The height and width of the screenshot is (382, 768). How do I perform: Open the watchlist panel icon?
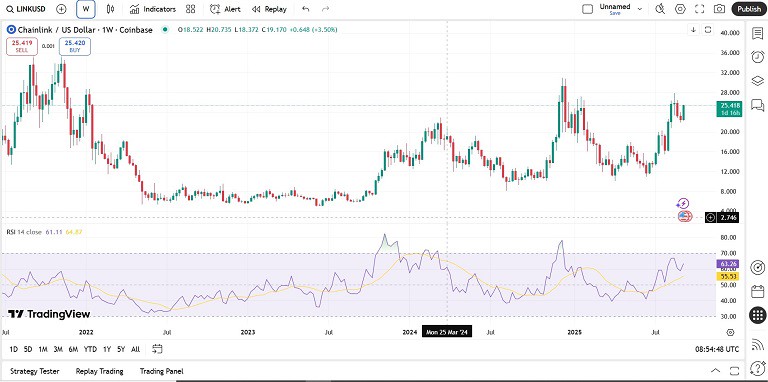click(x=758, y=33)
